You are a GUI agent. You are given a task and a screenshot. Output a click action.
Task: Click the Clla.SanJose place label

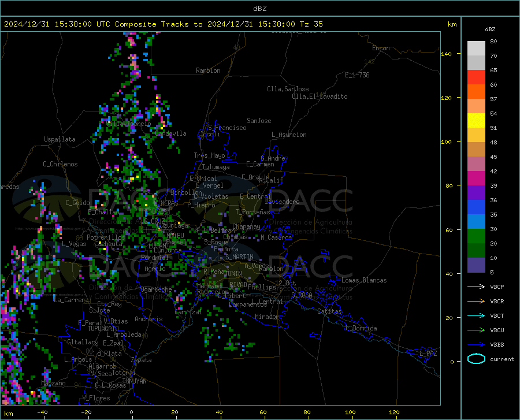(x=288, y=89)
